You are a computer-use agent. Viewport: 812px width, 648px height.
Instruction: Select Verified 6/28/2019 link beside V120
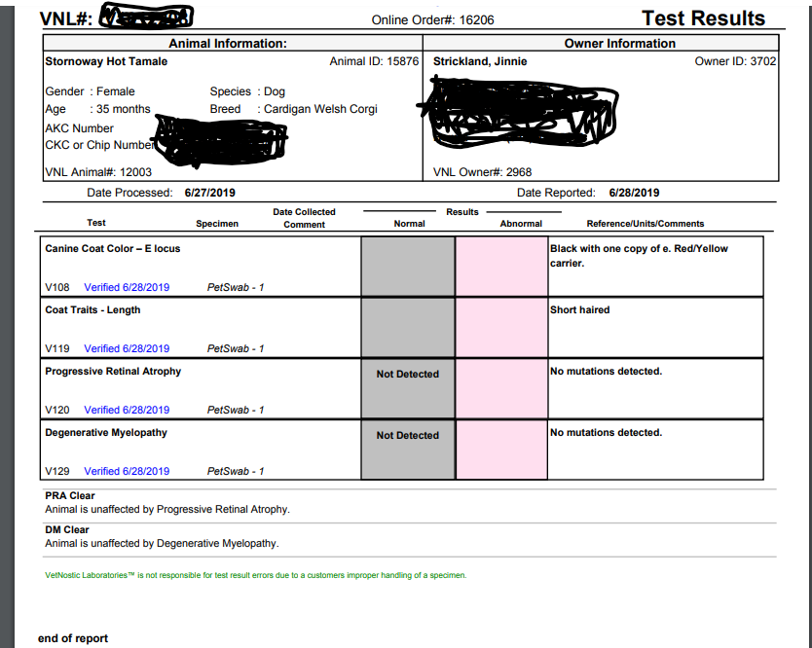(127, 410)
